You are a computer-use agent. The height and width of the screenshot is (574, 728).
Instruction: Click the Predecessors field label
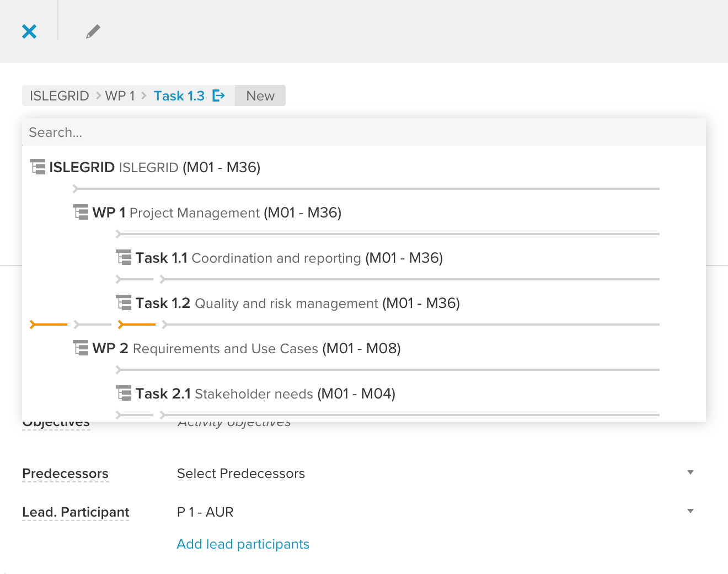tap(65, 474)
